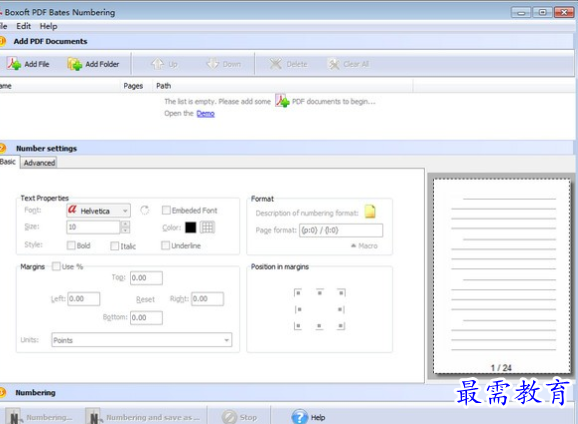Select top-right margin position
Screen dimensions: 578x424
341,293
